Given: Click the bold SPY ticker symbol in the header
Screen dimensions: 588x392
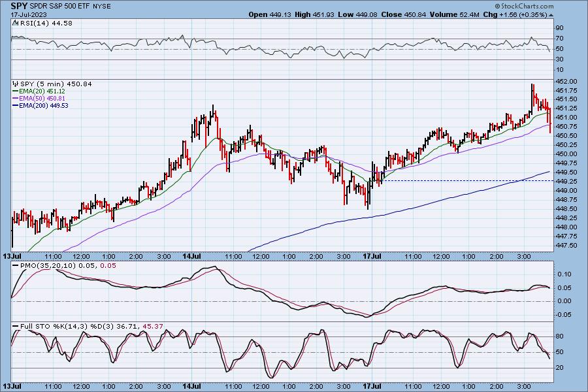Looking at the screenshot, I should [19, 6].
